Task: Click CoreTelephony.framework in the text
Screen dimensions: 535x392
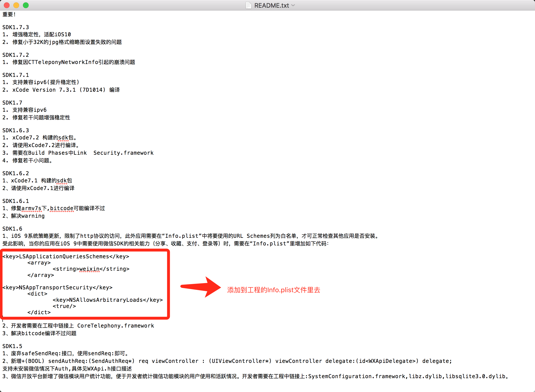Action: [x=115, y=326]
